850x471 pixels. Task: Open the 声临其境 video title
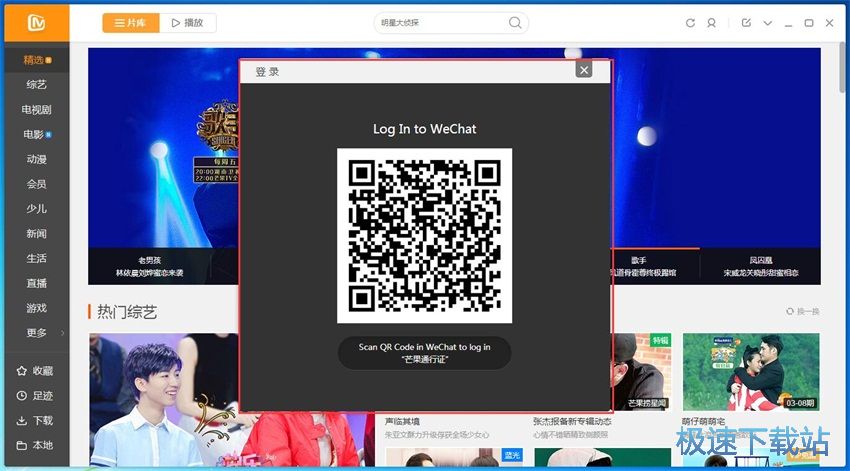tap(402, 421)
